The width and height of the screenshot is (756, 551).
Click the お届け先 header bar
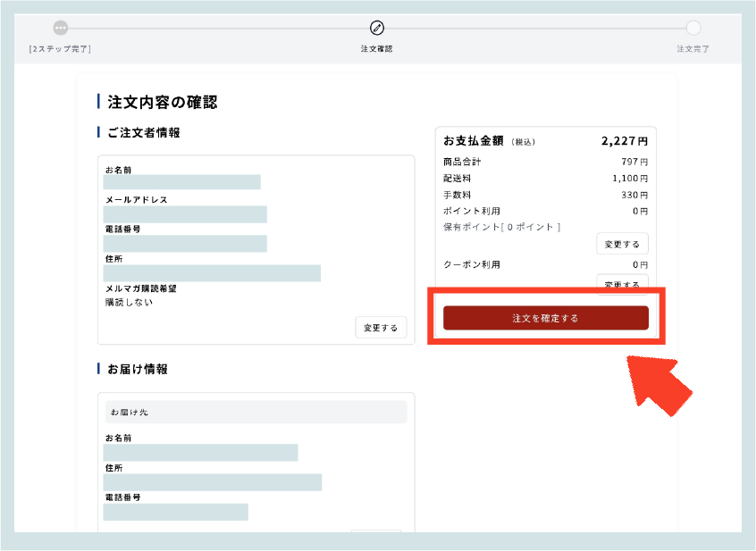click(256, 412)
